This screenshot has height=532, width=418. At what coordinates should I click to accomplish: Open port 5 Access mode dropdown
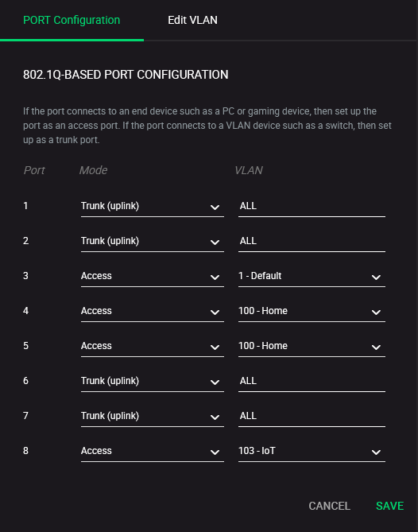point(153,346)
